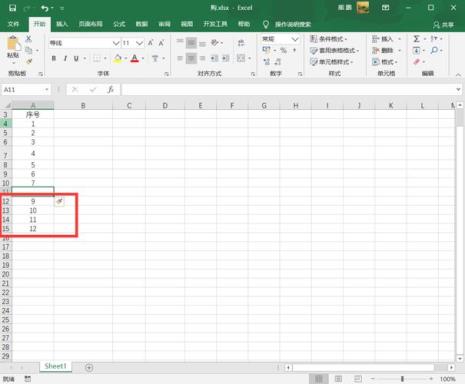
Task: Open Format as Table dropdown
Action: pyautogui.click(x=334, y=50)
